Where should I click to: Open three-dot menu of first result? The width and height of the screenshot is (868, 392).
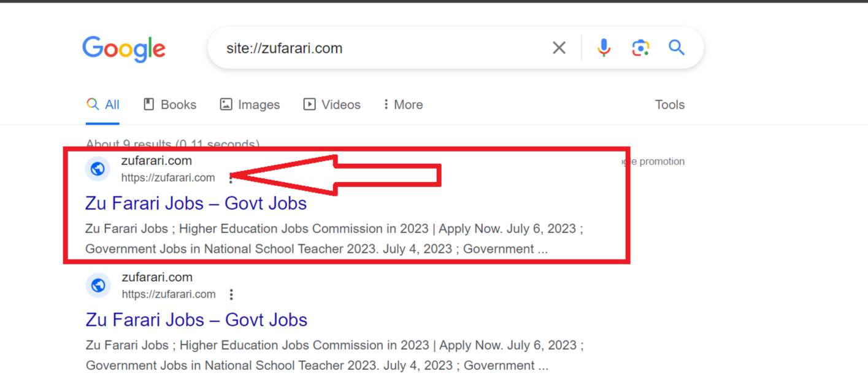pyautogui.click(x=231, y=178)
